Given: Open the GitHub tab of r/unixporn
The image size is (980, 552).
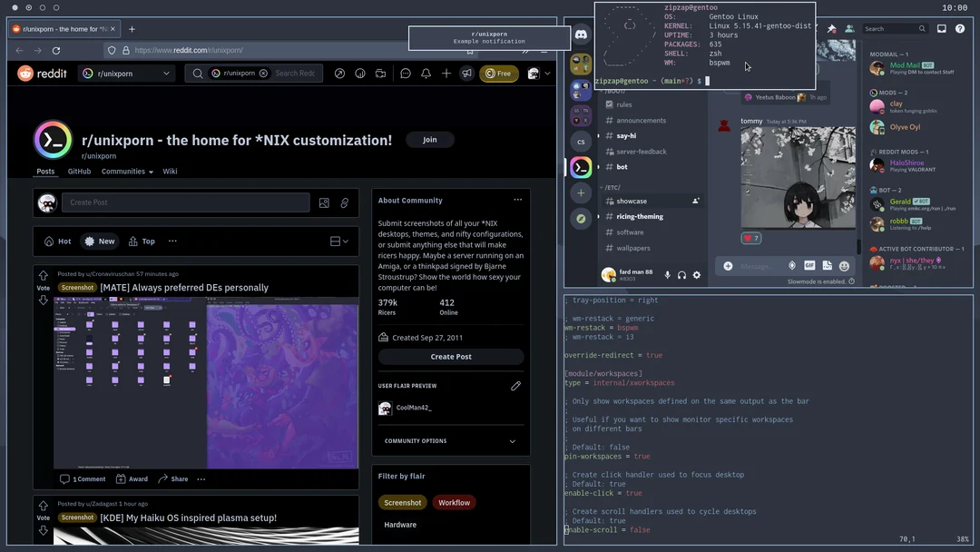Looking at the screenshot, I should [79, 171].
